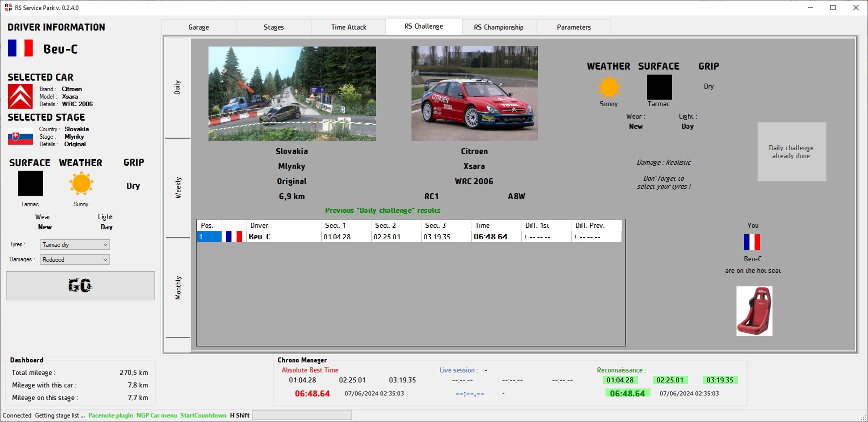Switch to the Stages tab

point(273,27)
